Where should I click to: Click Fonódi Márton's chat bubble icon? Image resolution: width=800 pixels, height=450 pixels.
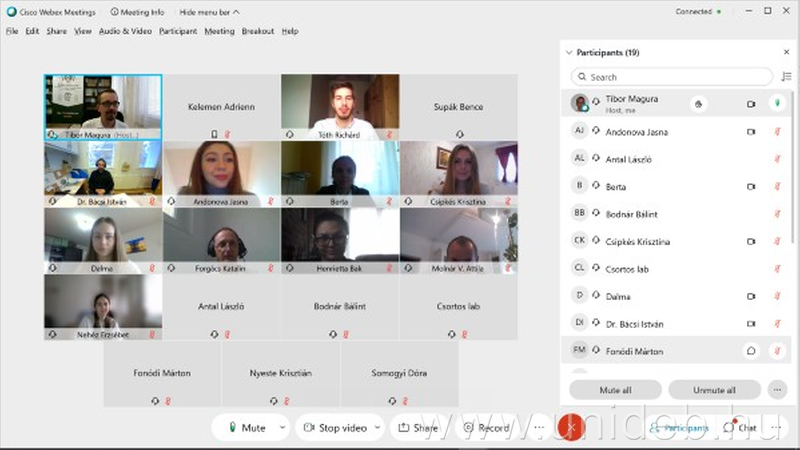[x=751, y=351]
